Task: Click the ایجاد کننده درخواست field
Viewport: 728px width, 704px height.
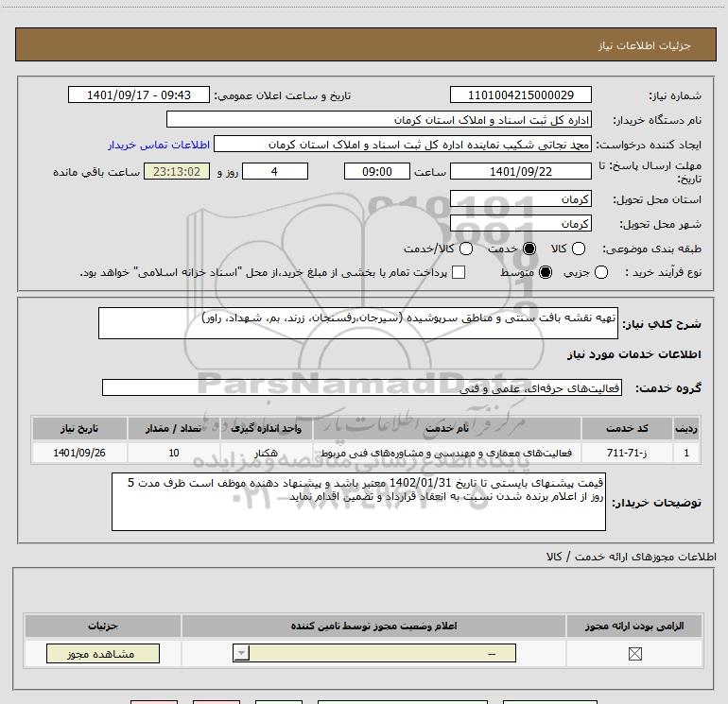Action: (403, 145)
